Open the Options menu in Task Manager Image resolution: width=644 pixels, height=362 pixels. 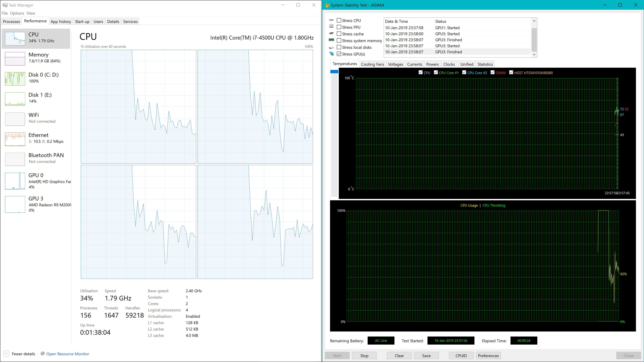pos(17,13)
